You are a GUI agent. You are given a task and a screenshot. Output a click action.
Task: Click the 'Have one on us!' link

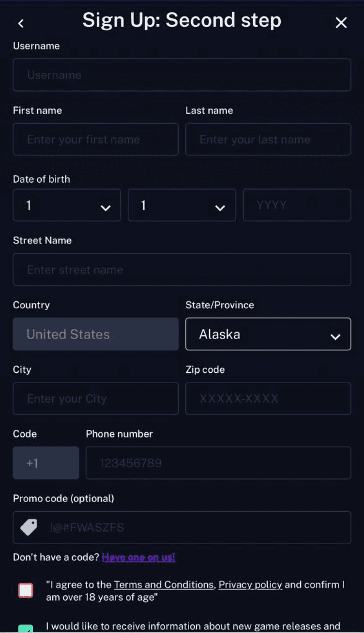pyautogui.click(x=138, y=557)
